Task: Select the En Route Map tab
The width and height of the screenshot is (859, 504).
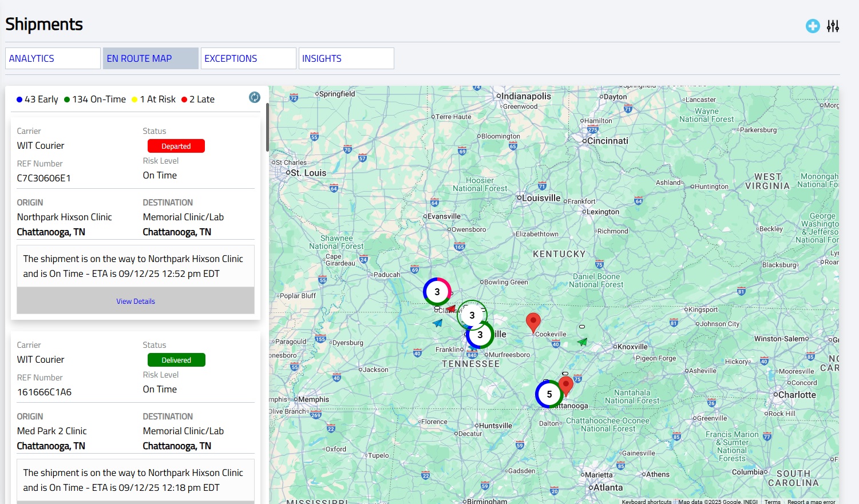Action: [x=151, y=58]
